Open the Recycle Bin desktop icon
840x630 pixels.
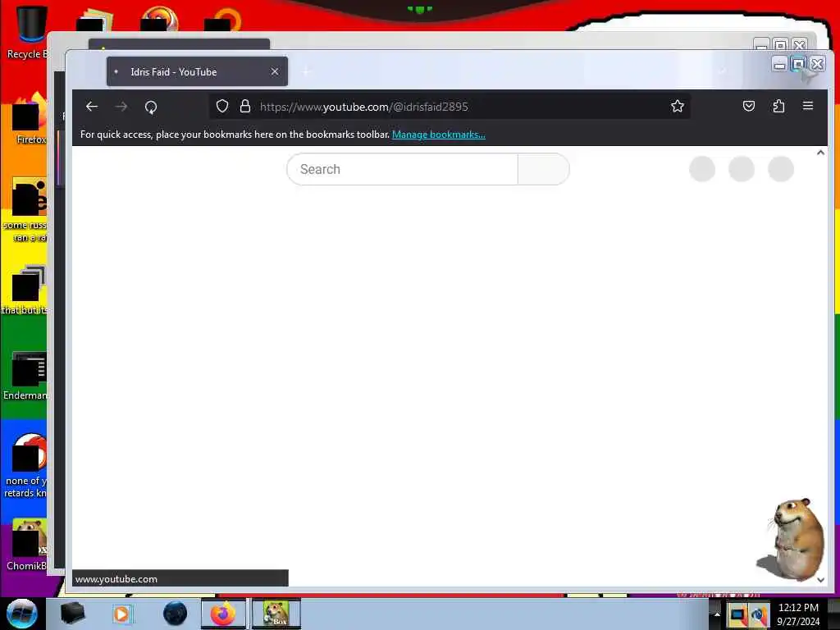[x=28, y=32]
